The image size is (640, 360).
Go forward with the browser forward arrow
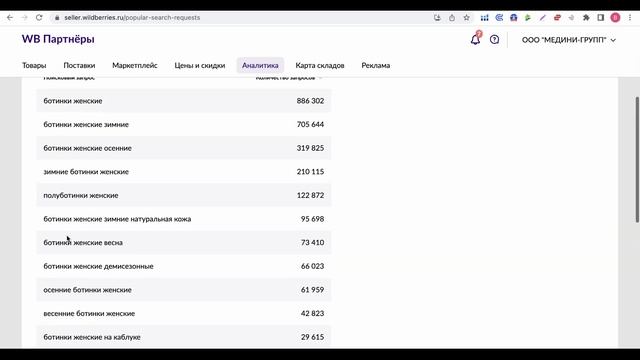[24, 18]
